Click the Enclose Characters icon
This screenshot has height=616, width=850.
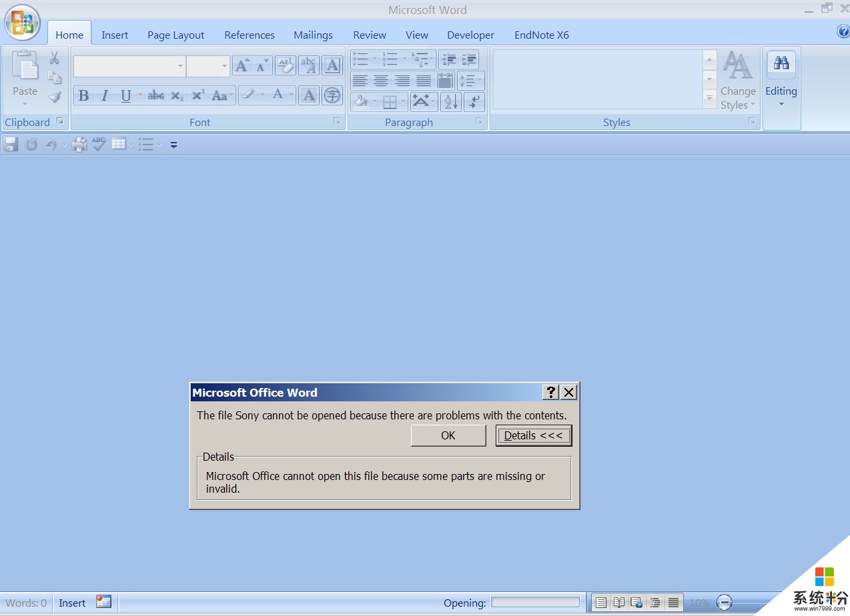[332, 95]
